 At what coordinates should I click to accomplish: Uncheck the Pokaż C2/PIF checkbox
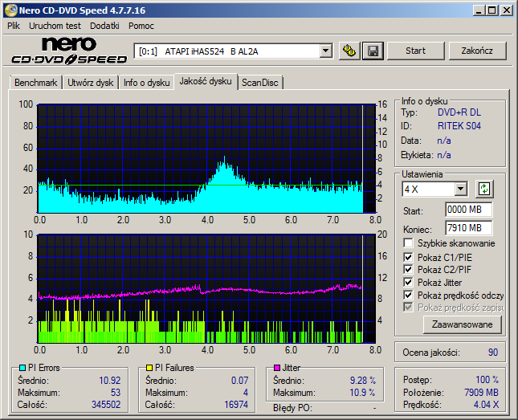coord(408,269)
